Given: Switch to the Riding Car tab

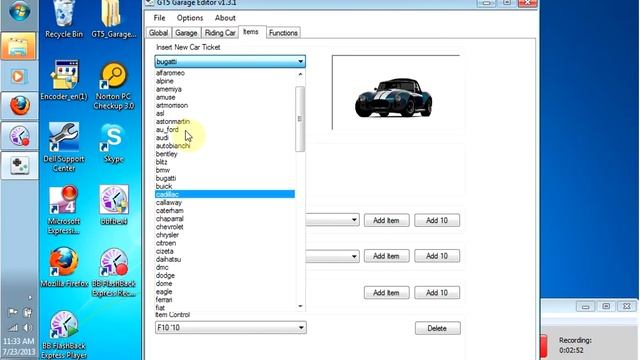Looking at the screenshot, I should (x=220, y=33).
